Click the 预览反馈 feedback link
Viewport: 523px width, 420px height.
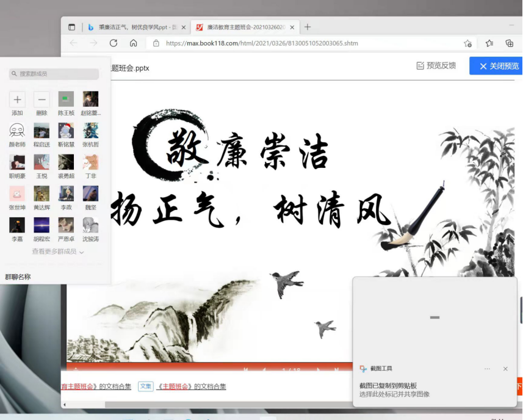436,66
